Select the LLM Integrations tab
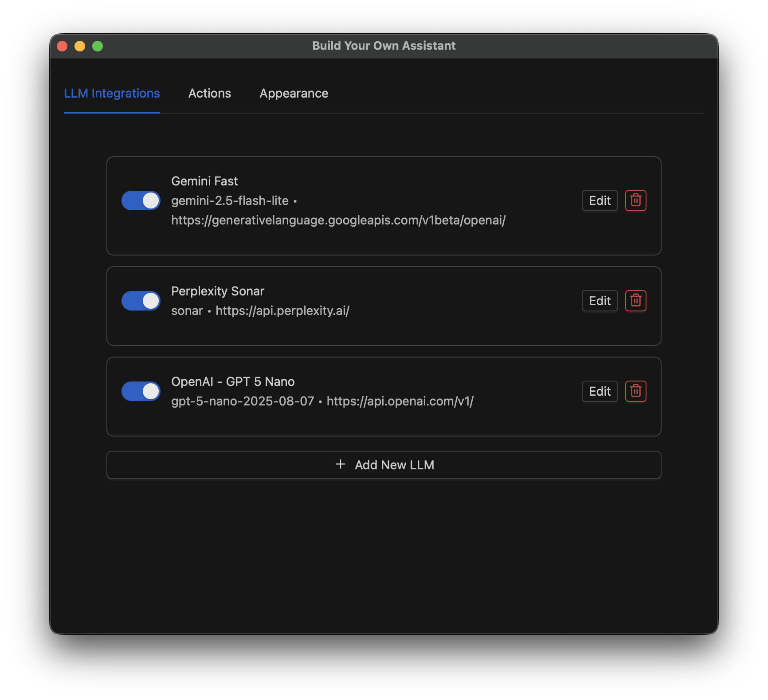 tap(112, 93)
